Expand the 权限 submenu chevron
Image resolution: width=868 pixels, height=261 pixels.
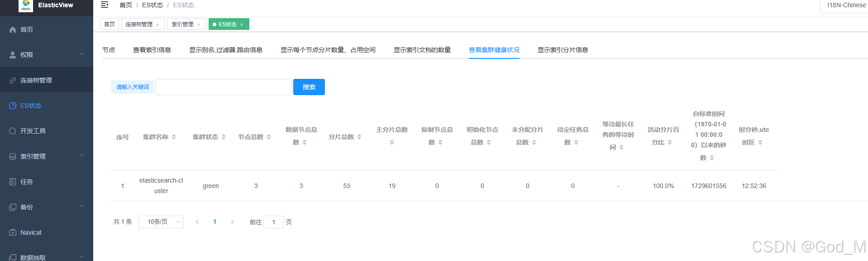coord(81,54)
